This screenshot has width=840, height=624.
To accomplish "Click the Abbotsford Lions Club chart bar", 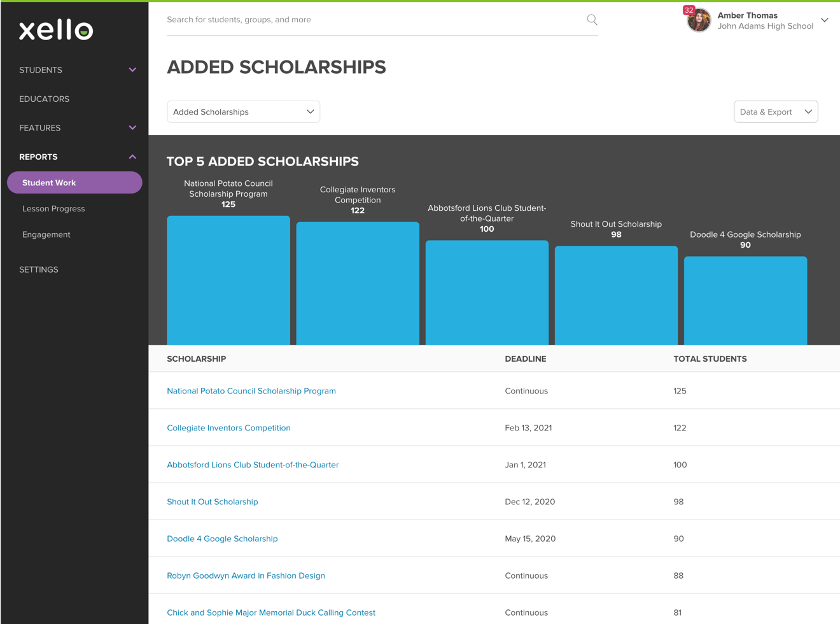I will 487,292.
